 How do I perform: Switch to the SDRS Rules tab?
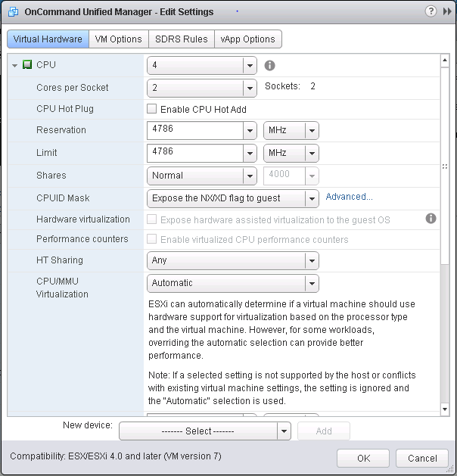182,39
